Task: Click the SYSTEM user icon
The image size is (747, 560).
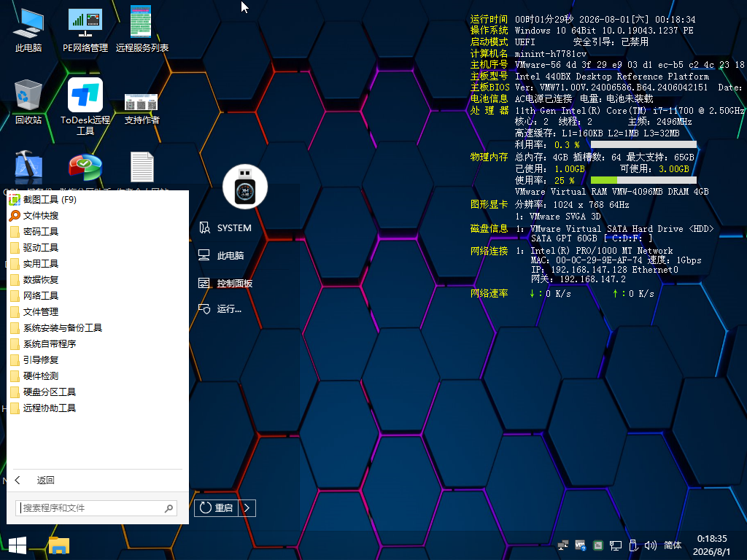Action: point(204,227)
